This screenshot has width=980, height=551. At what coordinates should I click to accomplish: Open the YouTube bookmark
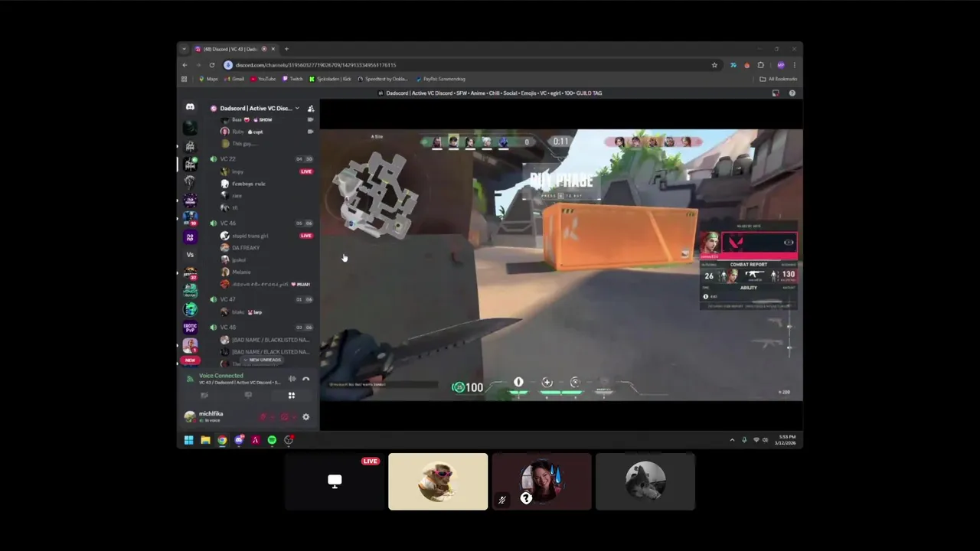(263, 79)
